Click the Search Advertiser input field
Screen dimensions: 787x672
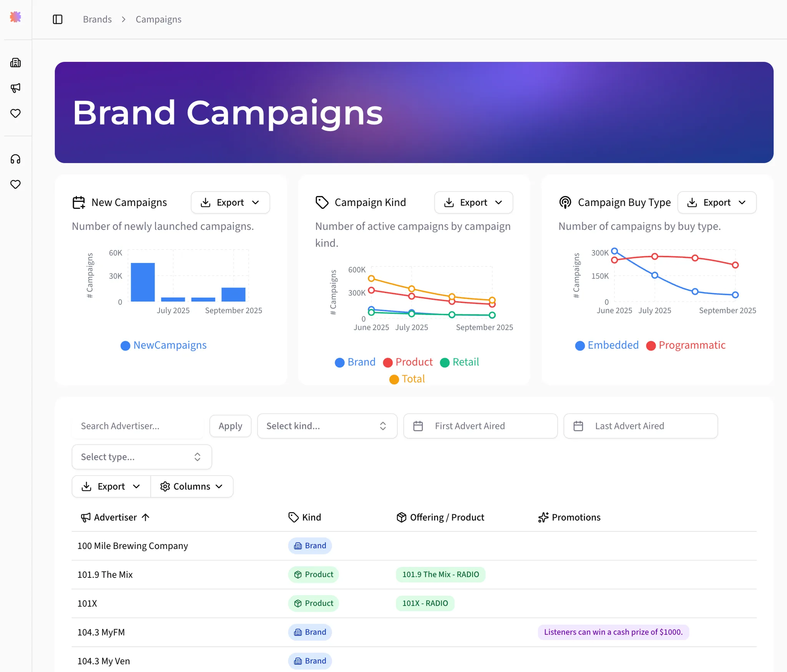pos(138,426)
